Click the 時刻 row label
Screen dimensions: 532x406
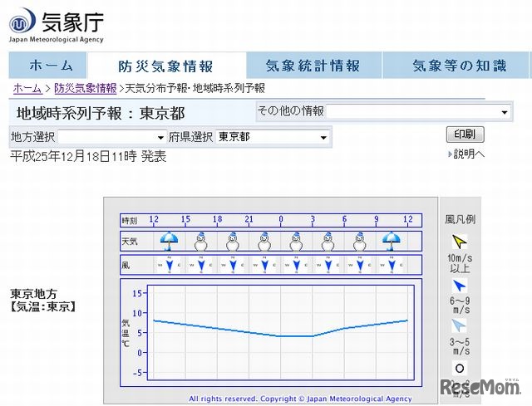click(130, 221)
